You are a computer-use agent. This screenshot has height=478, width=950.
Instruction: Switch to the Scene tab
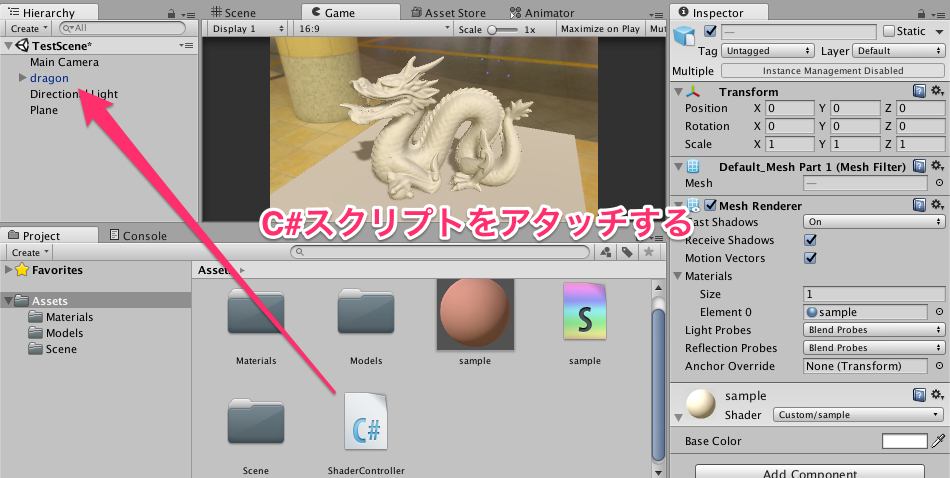(x=233, y=12)
